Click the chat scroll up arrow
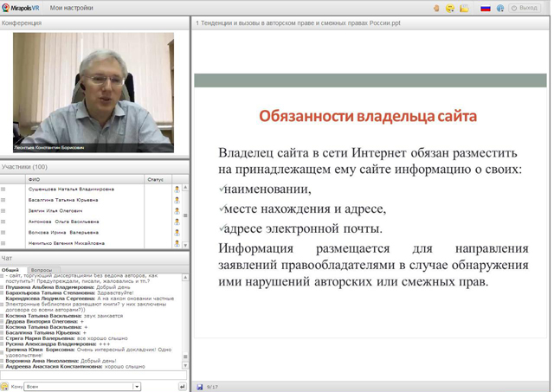This screenshot has height=392, width=554. (185, 278)
